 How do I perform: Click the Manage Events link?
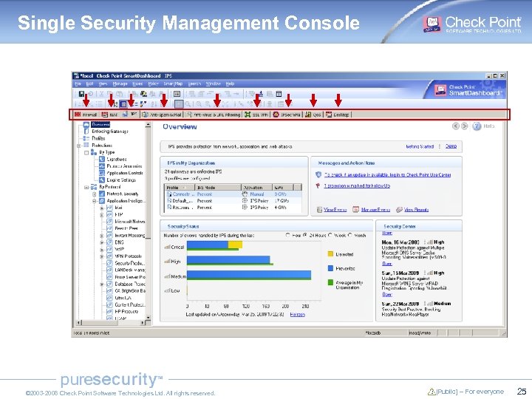375,210
